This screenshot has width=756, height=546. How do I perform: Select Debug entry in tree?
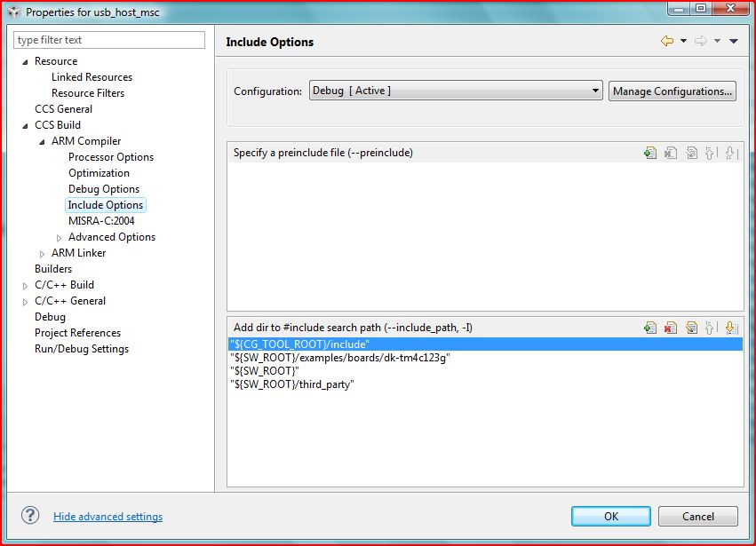[x=50, y=317]
